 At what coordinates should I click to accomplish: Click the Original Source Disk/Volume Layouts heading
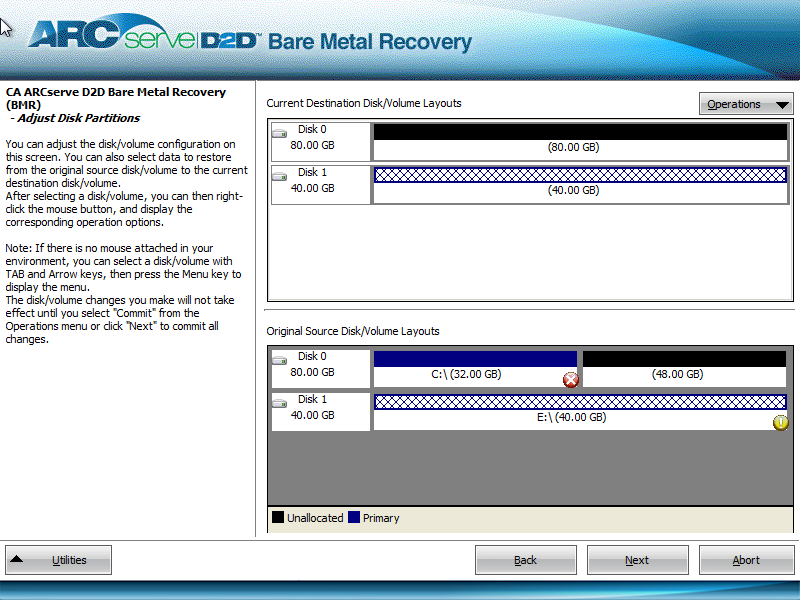(353, 331)
